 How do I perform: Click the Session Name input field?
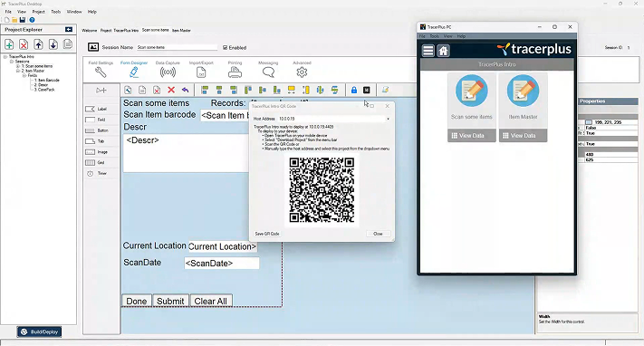[177, 48]
